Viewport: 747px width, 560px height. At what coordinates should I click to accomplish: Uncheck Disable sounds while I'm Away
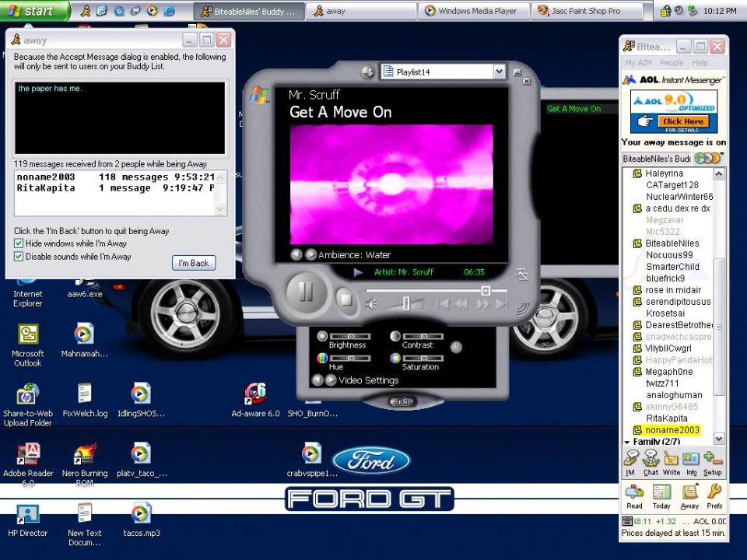(19, 256)
